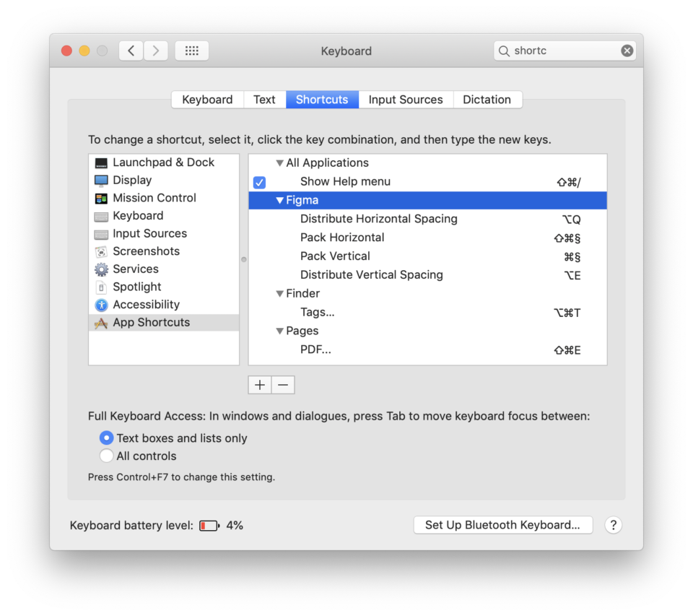
Task: Add a shortcut with the plus button
Action: [260, 385]
